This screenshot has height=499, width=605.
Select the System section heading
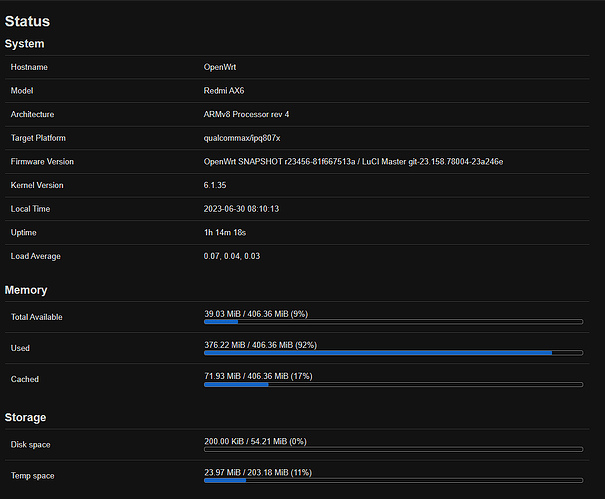click(x=24, y=43)
